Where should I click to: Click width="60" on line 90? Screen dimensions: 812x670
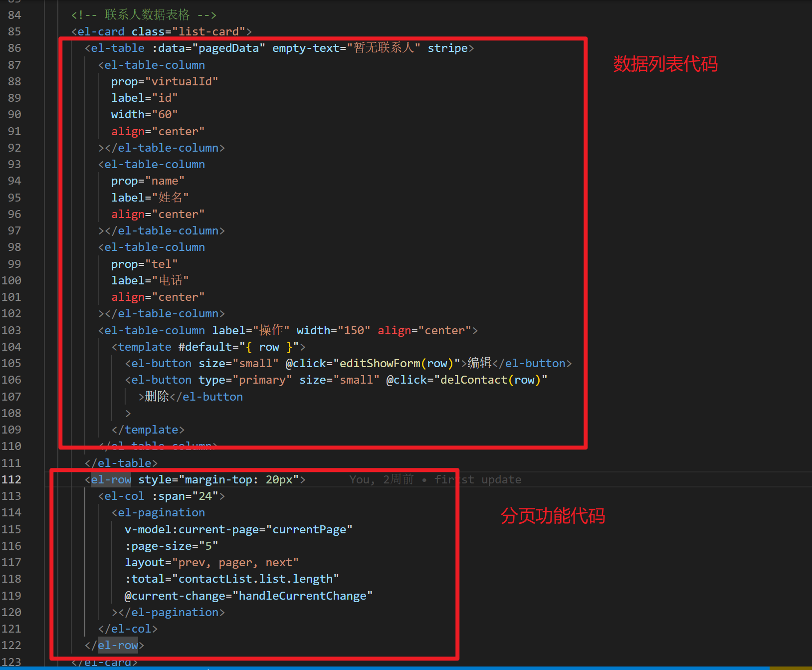click(x=145, y=114)
